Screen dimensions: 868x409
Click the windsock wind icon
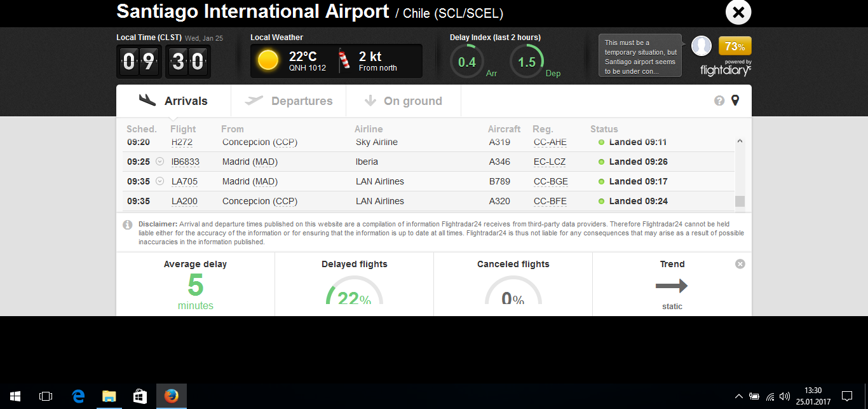coord(345,60)
